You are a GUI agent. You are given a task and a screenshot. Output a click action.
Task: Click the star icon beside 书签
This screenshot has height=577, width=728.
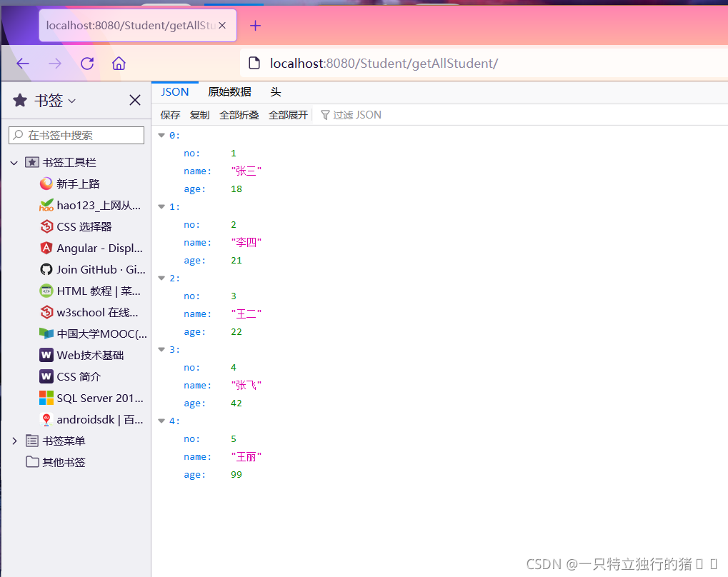click(20, 100)
